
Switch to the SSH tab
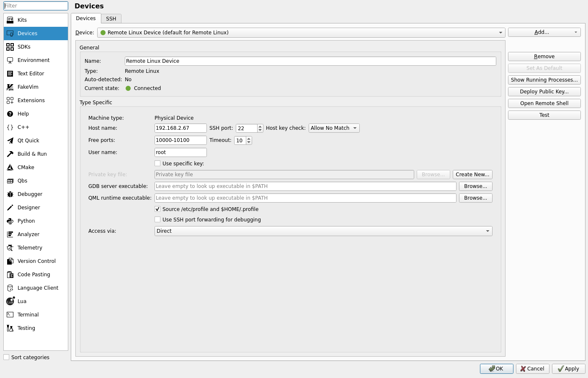pyautogui.click(x=111, y=19)
